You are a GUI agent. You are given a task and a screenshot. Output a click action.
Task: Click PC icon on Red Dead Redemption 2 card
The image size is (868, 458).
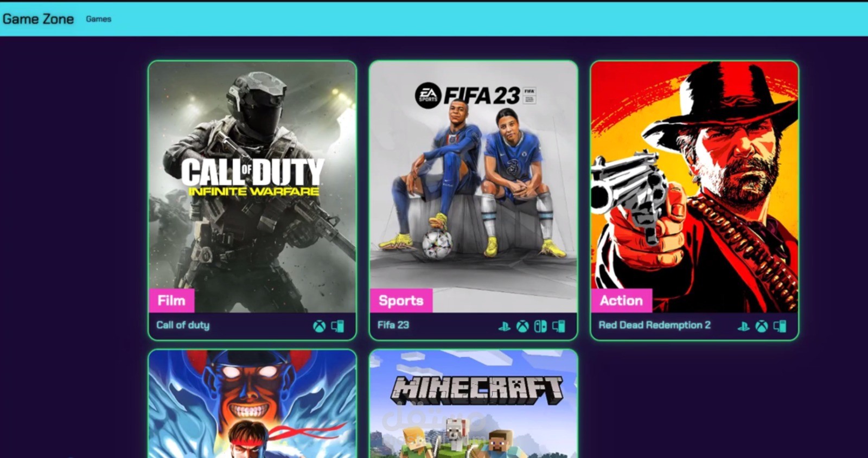click(780, 326)
